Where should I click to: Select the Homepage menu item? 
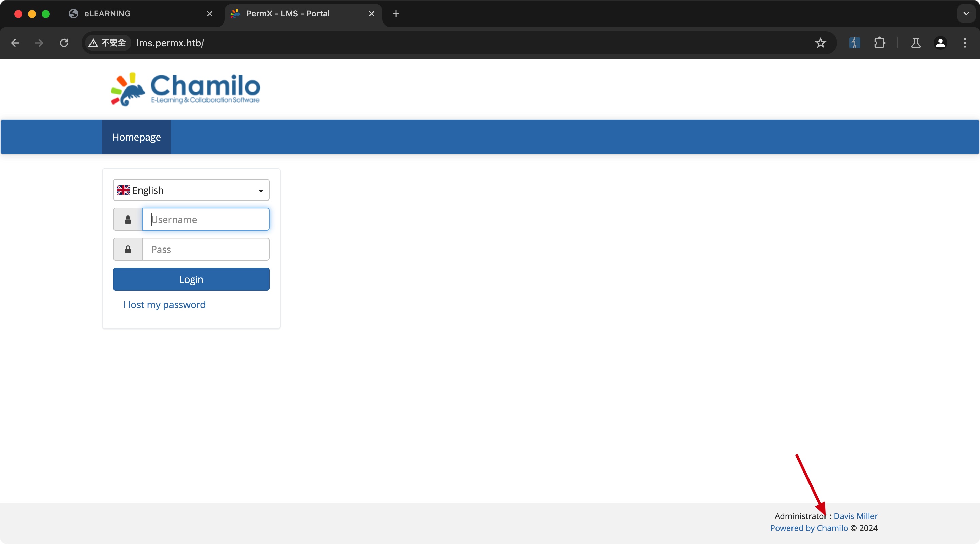(x=136, y=137)
